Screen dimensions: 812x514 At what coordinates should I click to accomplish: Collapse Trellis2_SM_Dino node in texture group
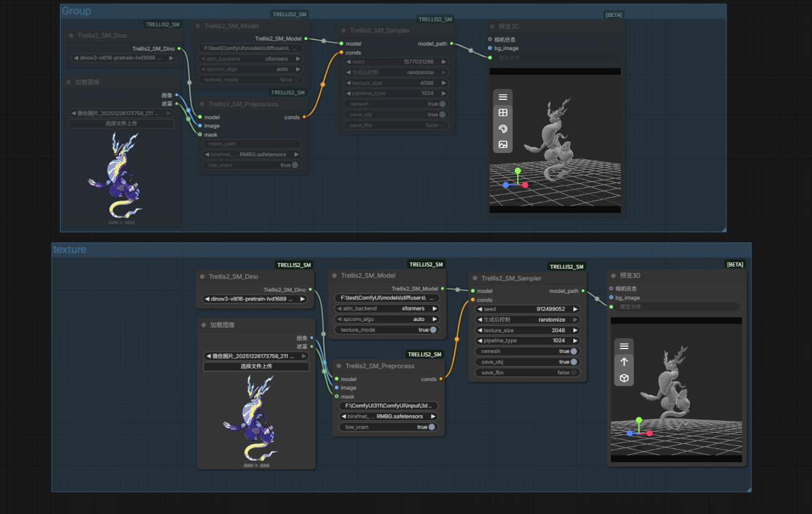click(202, 277)
